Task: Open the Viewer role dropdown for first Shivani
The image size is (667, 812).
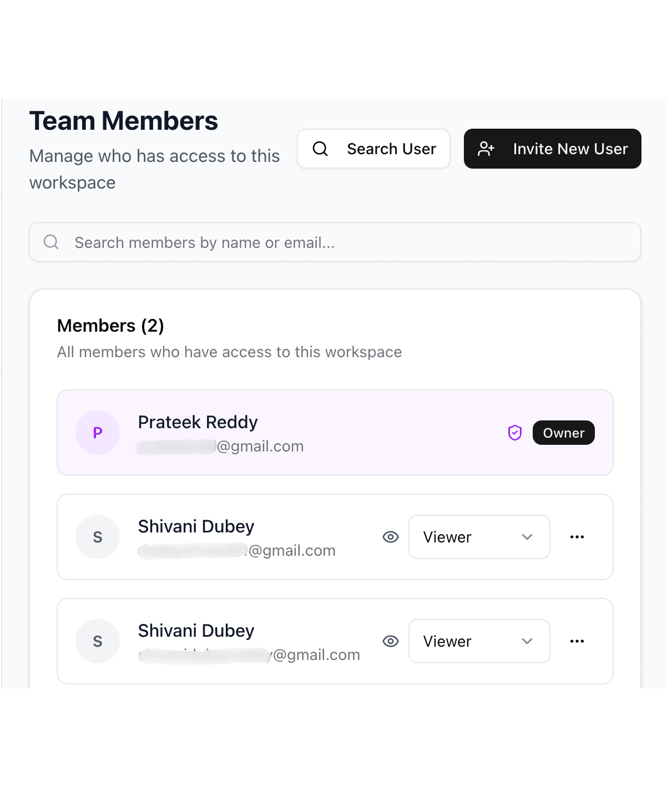Action: coord(478,536)
